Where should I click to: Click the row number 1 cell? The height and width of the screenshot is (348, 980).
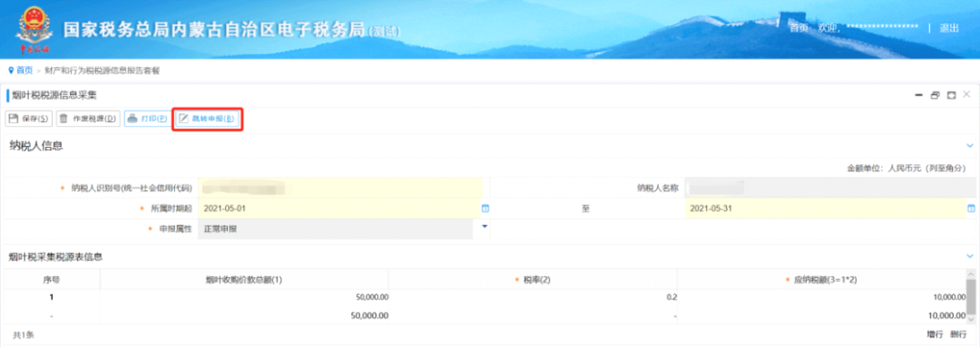coord(51,297)
